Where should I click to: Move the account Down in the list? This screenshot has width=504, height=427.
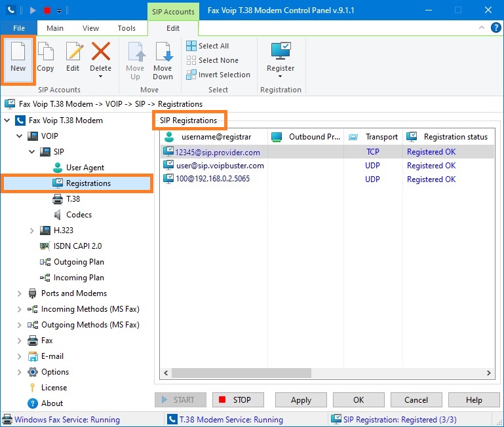163,60
